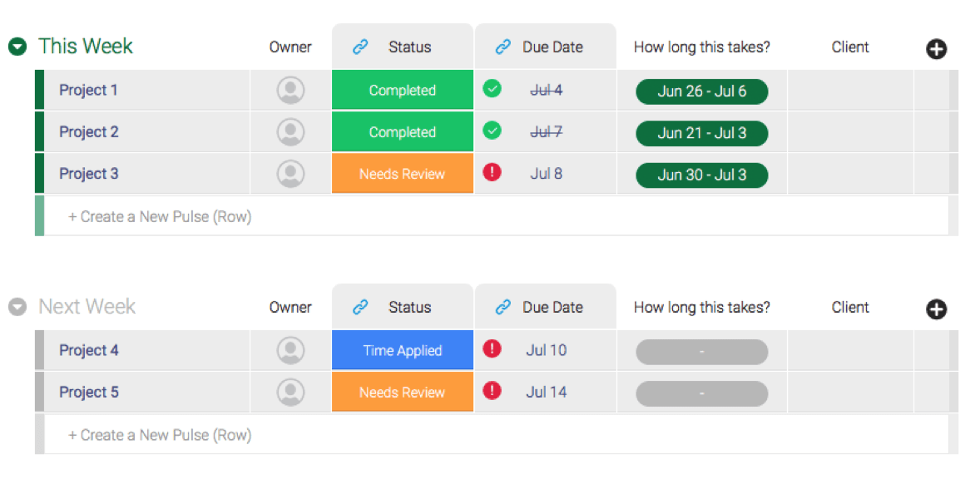Open Jun 30 - Jul 3 timeline pill

tap(702, 175)
